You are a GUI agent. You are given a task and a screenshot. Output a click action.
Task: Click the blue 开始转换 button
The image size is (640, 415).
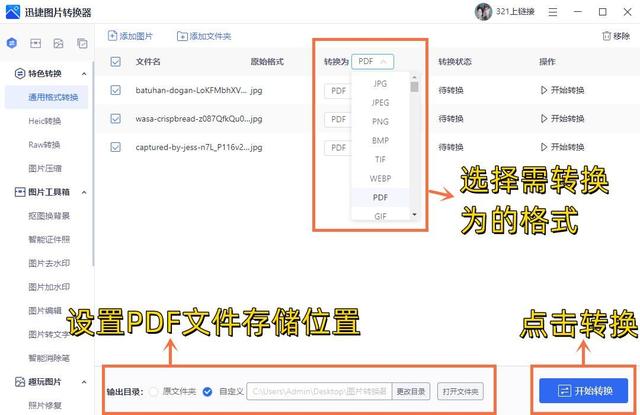point(583,391)
